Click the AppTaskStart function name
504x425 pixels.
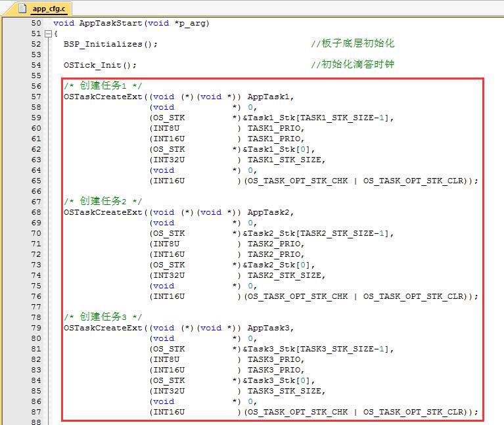point(110,23)
